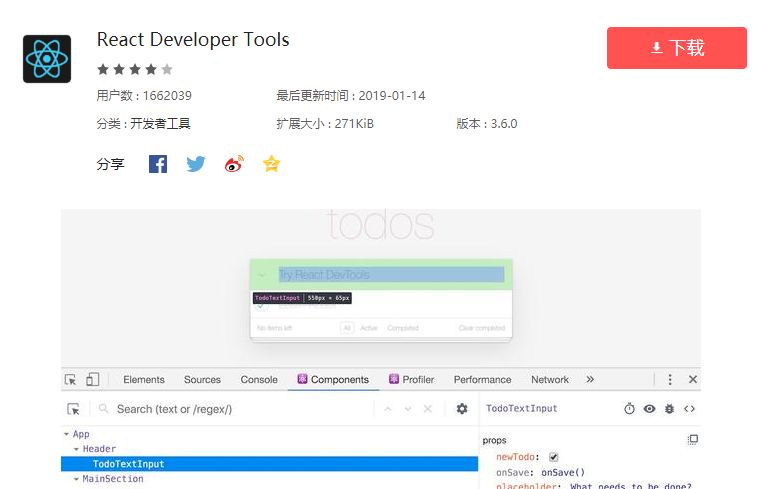The height and width of the screenshot is (489, 764).
Task: Share to Twitter
Action: (x=195, y=164)
